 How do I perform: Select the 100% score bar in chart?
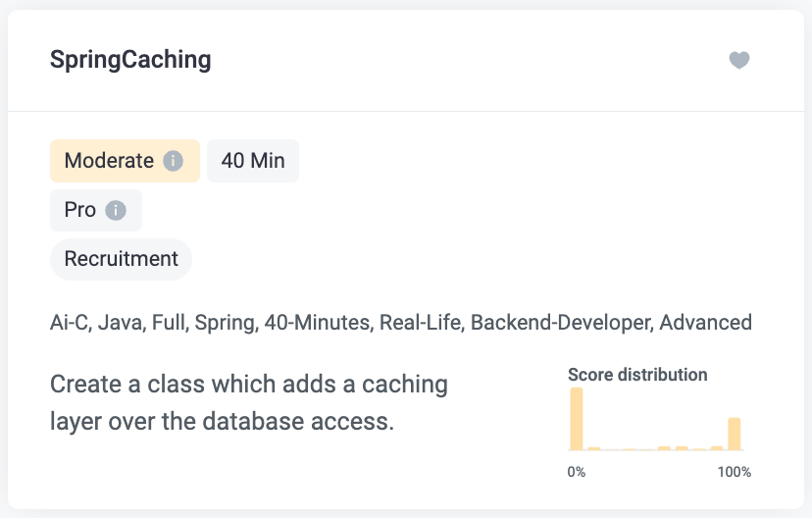point(735,434)
